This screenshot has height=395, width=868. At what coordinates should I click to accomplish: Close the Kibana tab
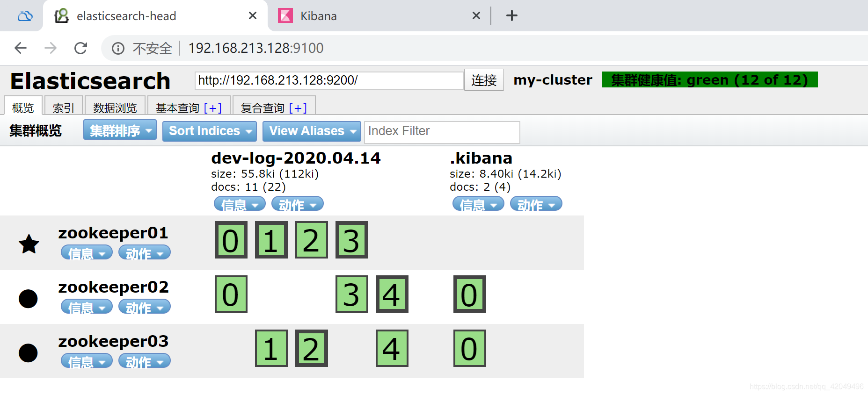(x=476, y=15)
